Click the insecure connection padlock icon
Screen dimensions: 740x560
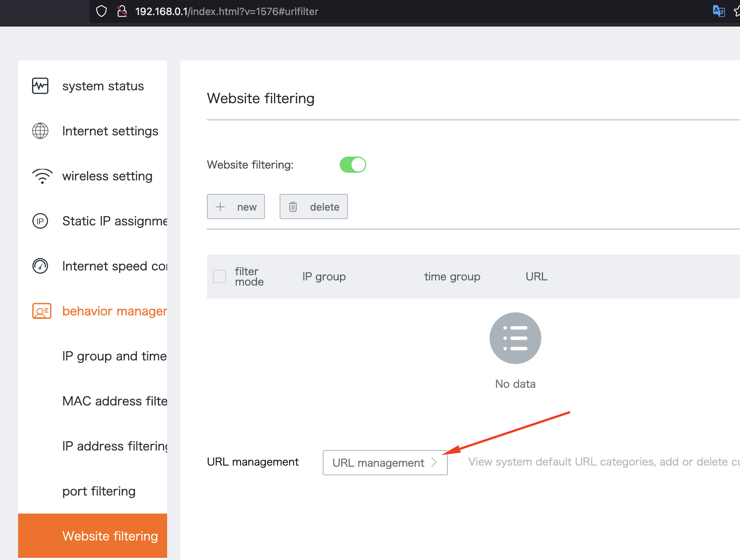pos(122,11)
